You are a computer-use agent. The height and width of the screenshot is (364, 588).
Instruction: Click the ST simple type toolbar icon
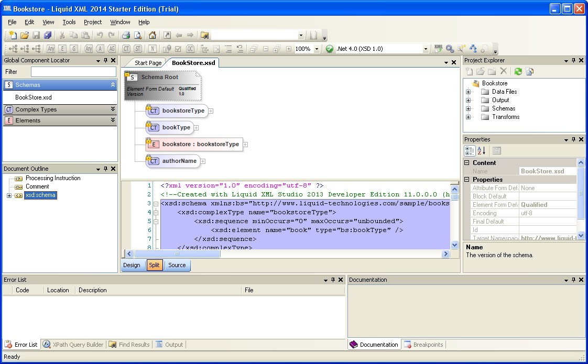138,49
